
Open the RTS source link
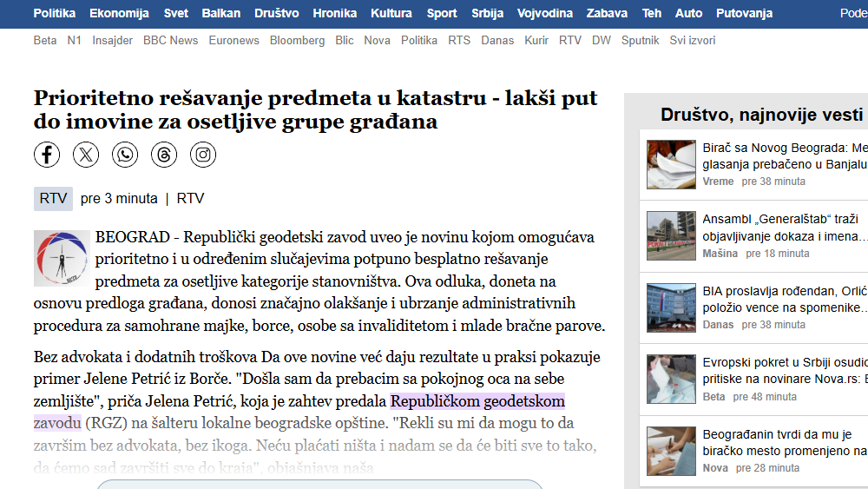(x=459, y=41)
